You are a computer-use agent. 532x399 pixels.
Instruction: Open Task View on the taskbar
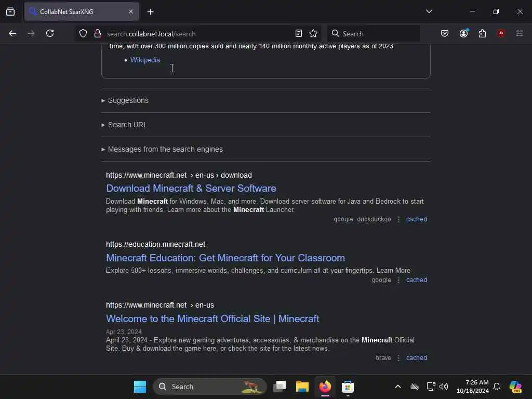point(279,387)
